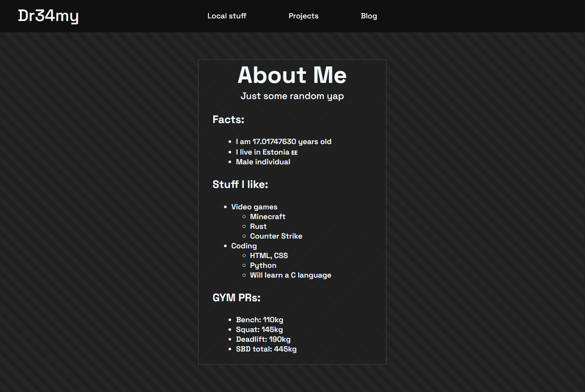Click the 'I am 17.01747630 years old' fact
Viewport: 585px width, 392px height.
point(284,141)
